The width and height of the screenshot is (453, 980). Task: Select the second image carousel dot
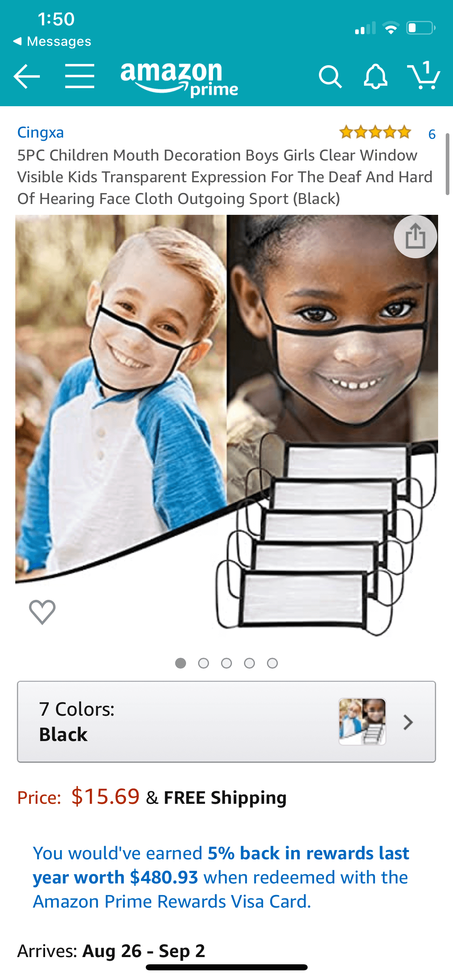(x=204, y=663)
